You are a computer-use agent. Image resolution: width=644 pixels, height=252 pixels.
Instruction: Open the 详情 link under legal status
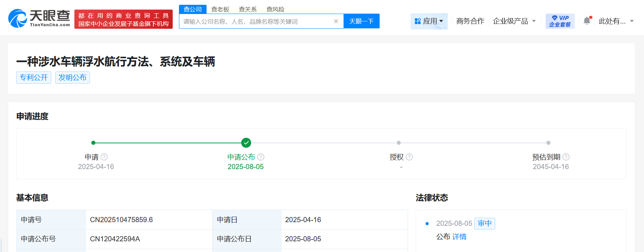(460, 237)
